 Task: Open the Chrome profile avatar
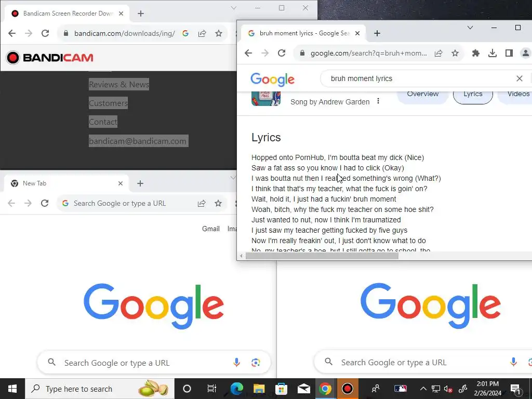coord(526,53)
